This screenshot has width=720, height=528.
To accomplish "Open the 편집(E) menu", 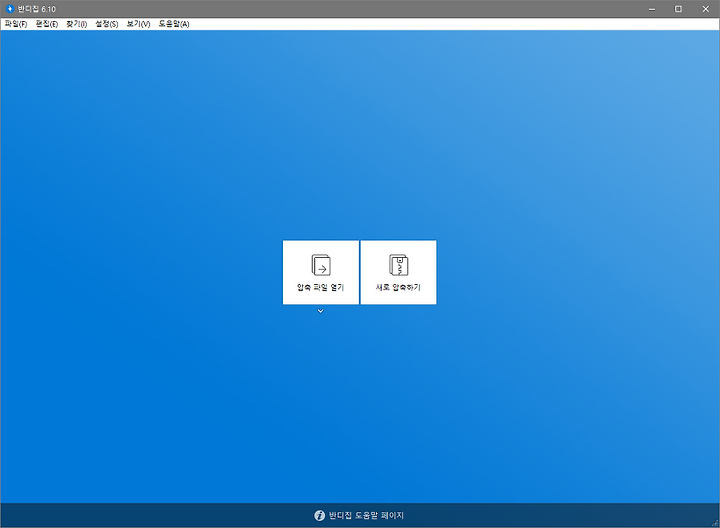I will (x=47, y=24).
